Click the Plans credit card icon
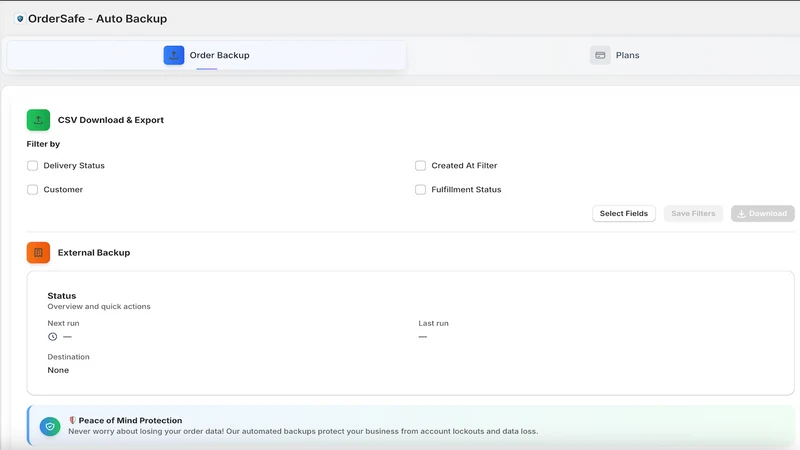Image resolution: width=800 pixels, height=450 pixels. click(600, 55)
